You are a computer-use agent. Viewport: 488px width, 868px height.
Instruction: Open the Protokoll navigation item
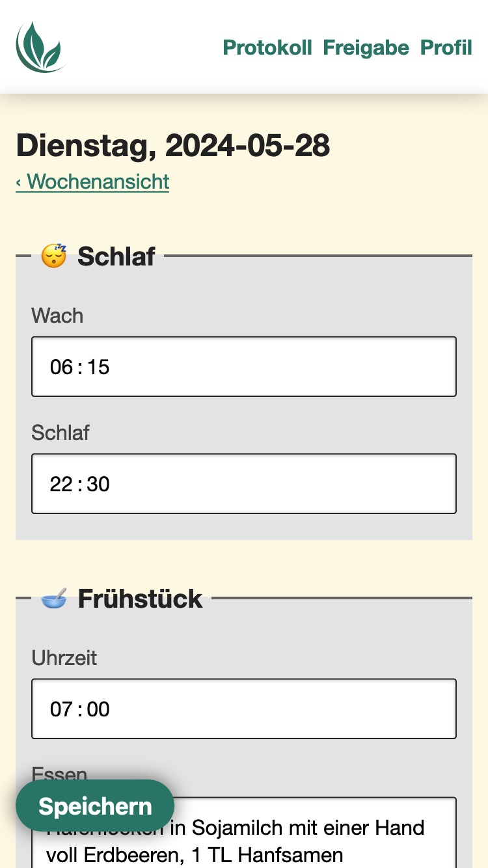click(267, 47)
